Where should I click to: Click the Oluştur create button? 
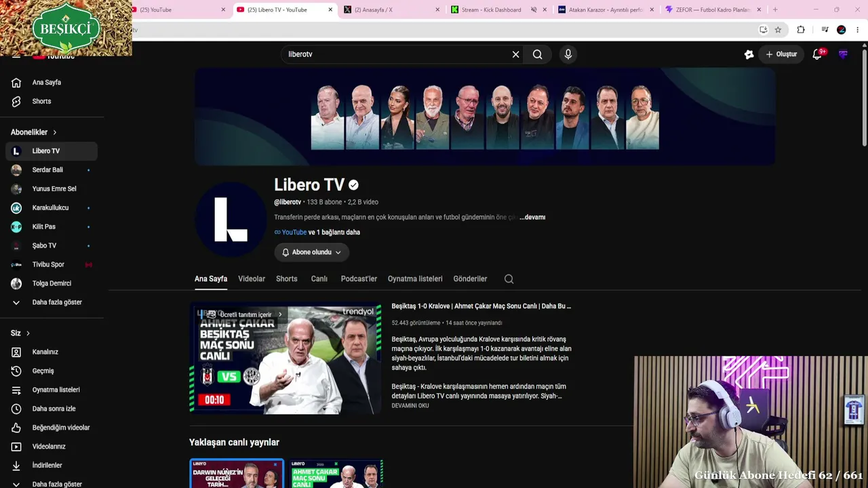pyautogui.click(x=781, y=54)
